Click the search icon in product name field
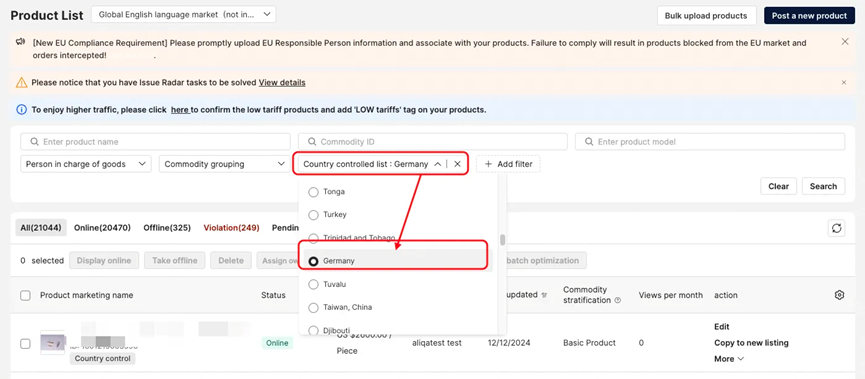 (34, 142)
